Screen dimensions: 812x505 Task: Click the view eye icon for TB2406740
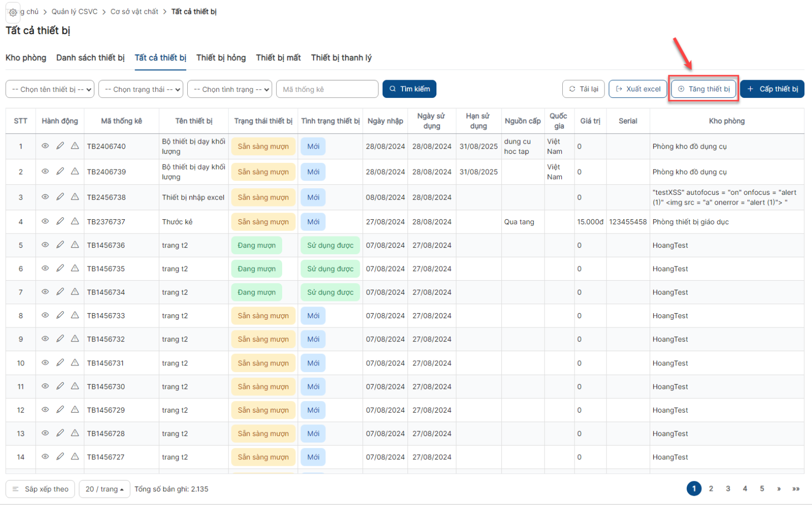pyautogui.click(x=45, y=146)
